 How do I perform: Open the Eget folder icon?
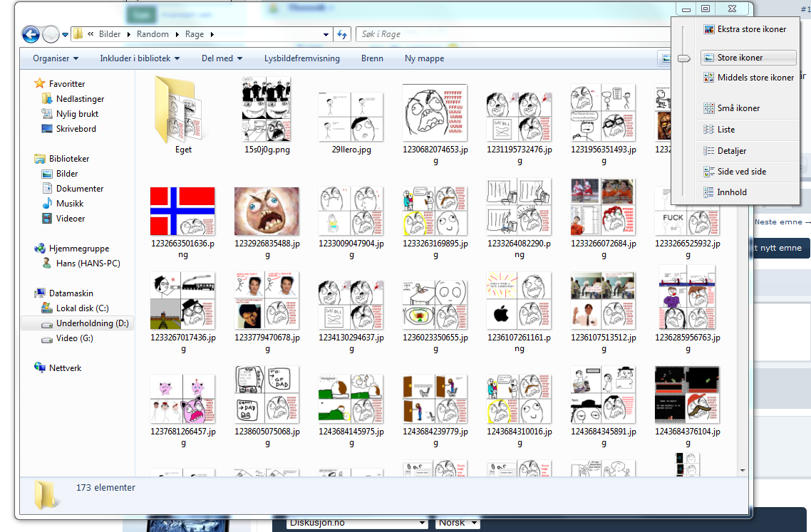182,110
